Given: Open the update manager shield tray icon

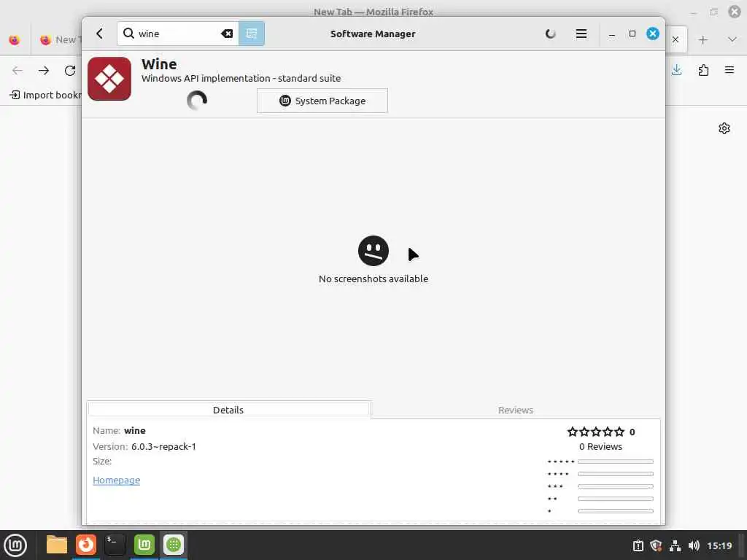Looking at the screenshot, I should [656, 545].
